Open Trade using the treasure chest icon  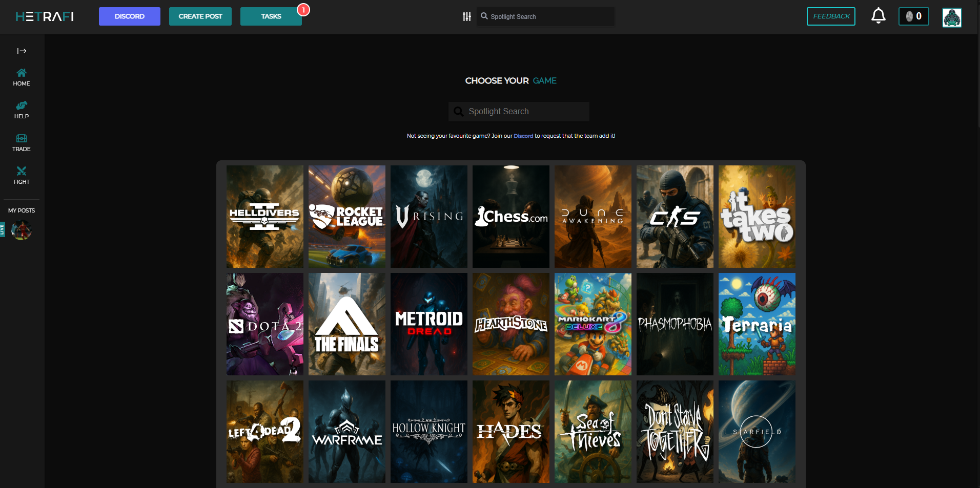pos(21,142)
